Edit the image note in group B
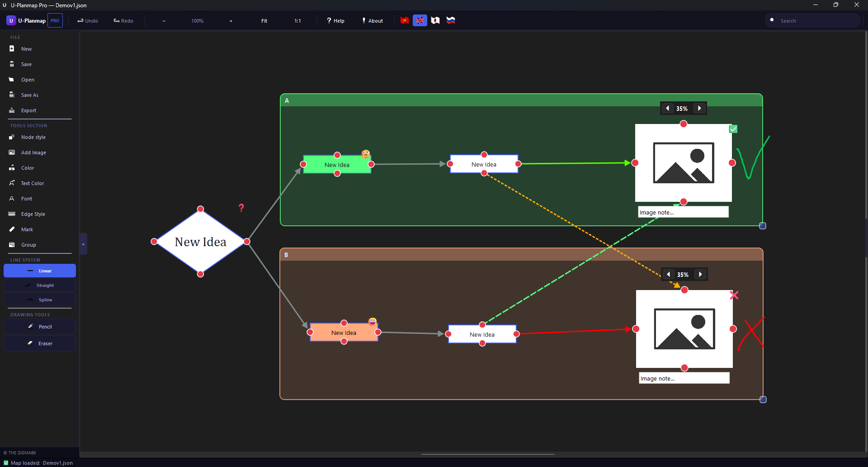 [x=684, y=378]
